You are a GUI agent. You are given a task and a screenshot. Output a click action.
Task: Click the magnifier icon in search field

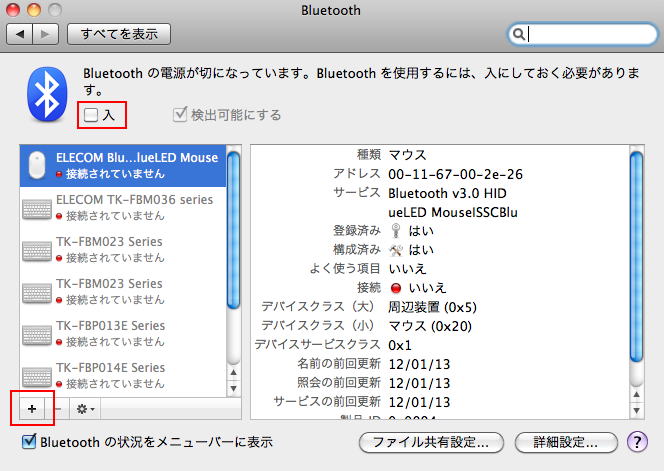point(519,34)
